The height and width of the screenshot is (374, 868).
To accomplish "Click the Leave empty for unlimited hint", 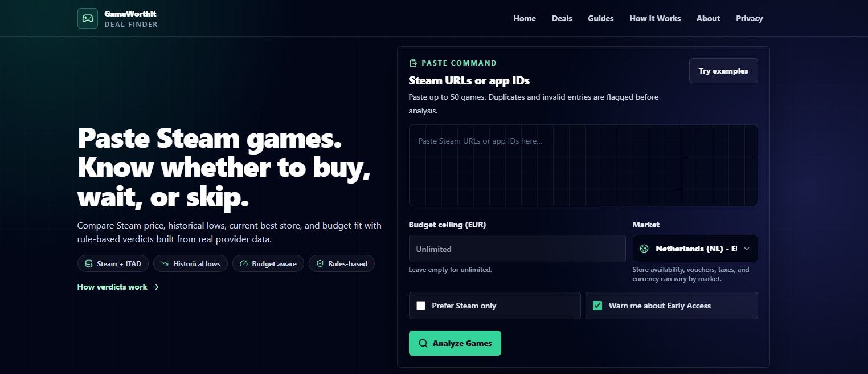I will click(x=451, y=269).
